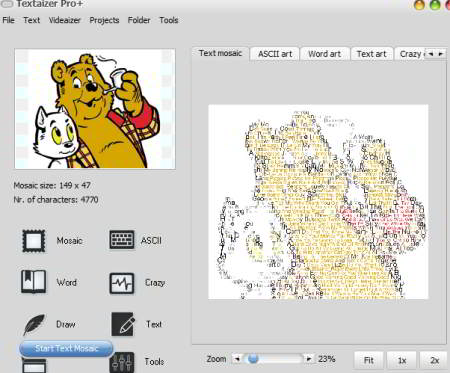Open the Text menu
The image size is (450, 373).
pyautogui.click(x=32, y=20)
